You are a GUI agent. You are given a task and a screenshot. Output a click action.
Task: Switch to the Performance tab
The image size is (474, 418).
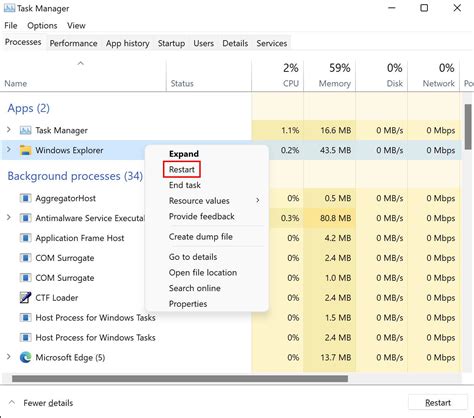click(x=73, y=43)
